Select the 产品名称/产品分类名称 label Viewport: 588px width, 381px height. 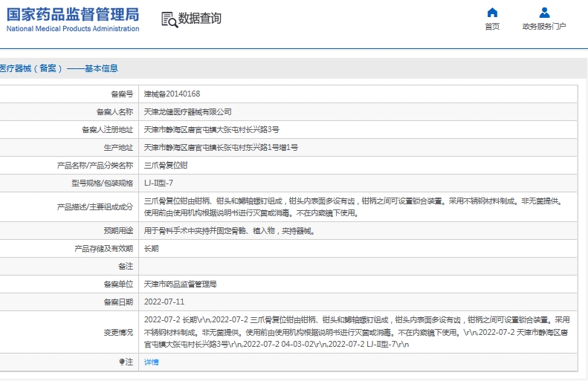tap(95, 165)
